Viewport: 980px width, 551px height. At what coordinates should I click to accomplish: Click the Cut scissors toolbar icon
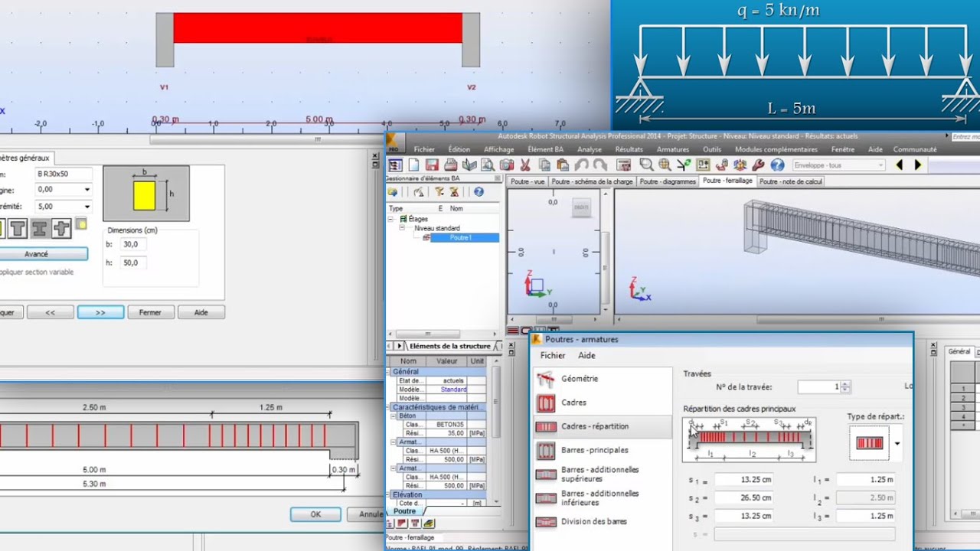(525, 165)
